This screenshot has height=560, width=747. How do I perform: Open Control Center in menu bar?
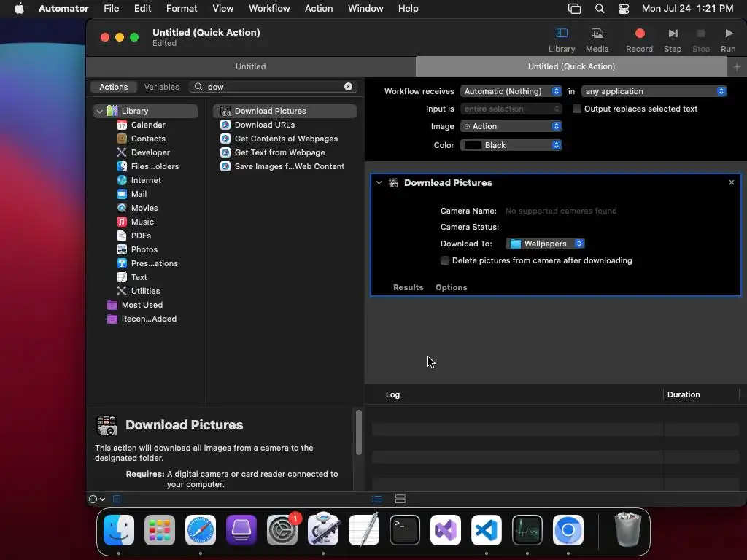623,9
